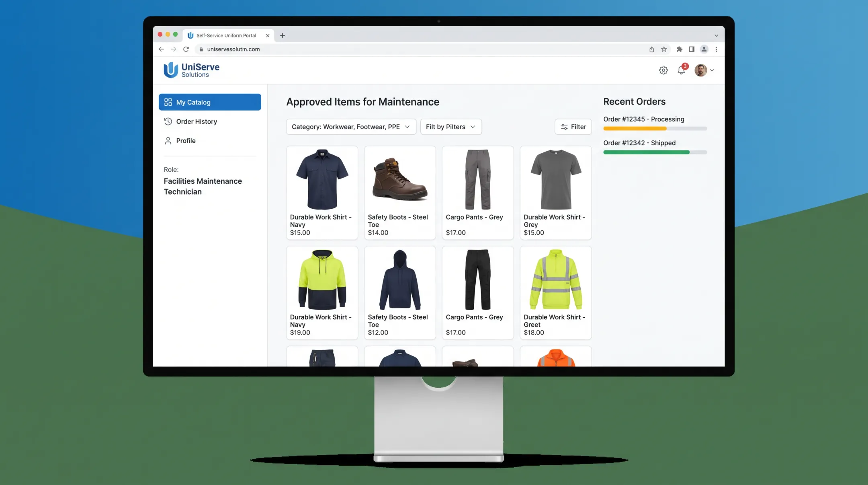Open the grey cargo pants image
Viewport: 868px width, 485px height.
coord(478,179)
